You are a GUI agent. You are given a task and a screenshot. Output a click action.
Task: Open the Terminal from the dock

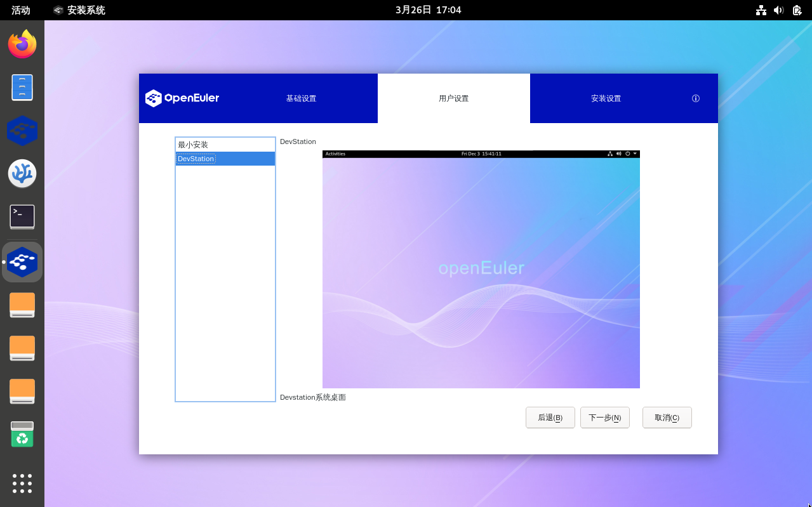click(x=22, y=217)
